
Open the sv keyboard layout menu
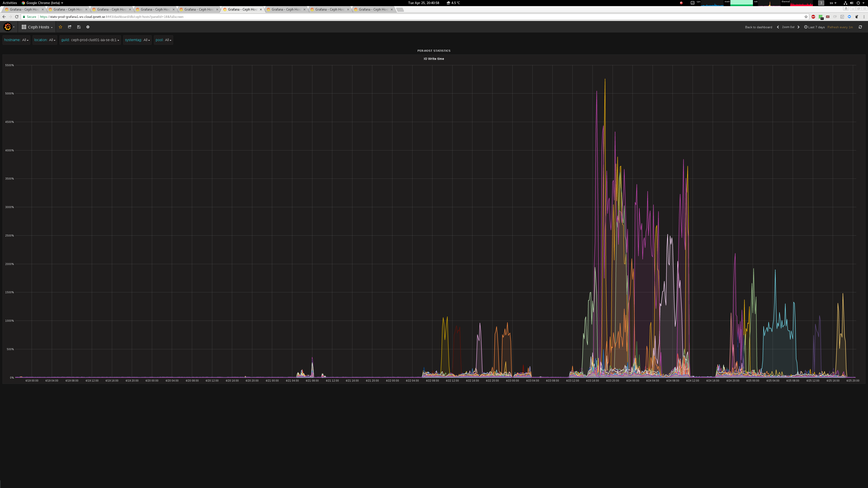(x=833, y=3)
